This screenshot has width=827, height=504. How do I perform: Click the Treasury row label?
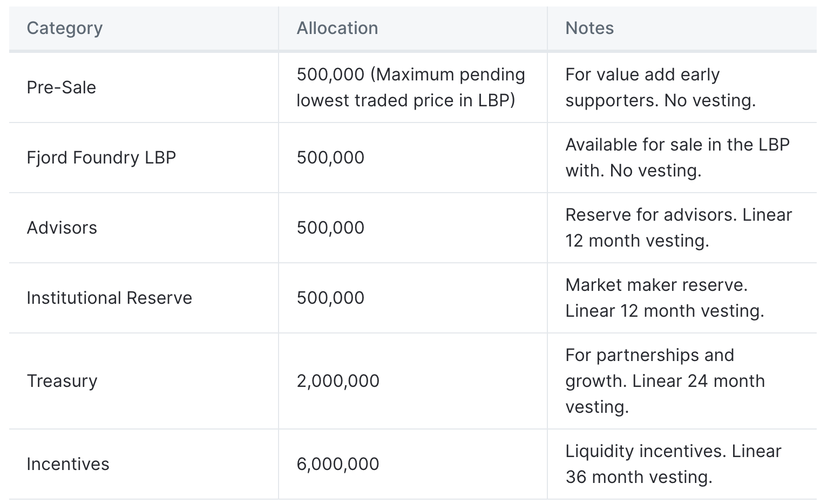point(62,381)
